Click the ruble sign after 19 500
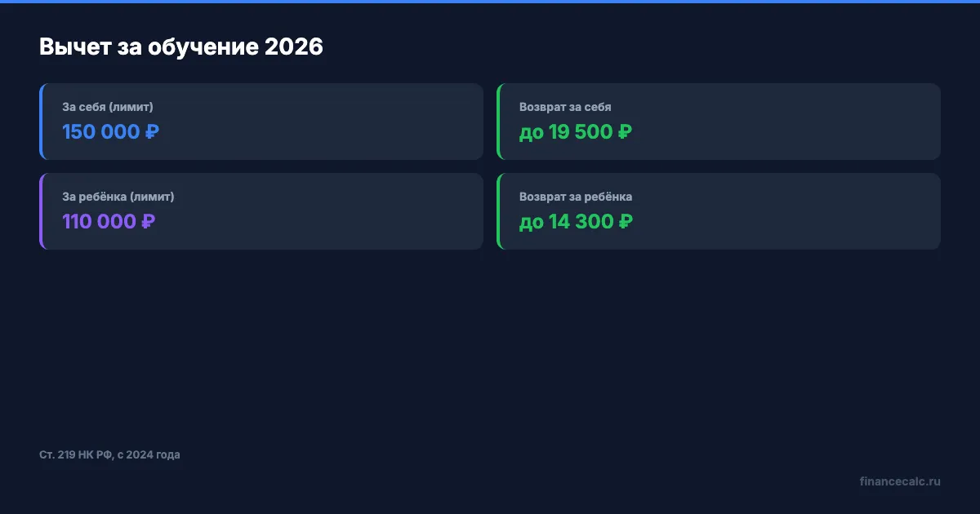Image resolution: width=980 pixels, height=514 pixels. click(625, 132)
